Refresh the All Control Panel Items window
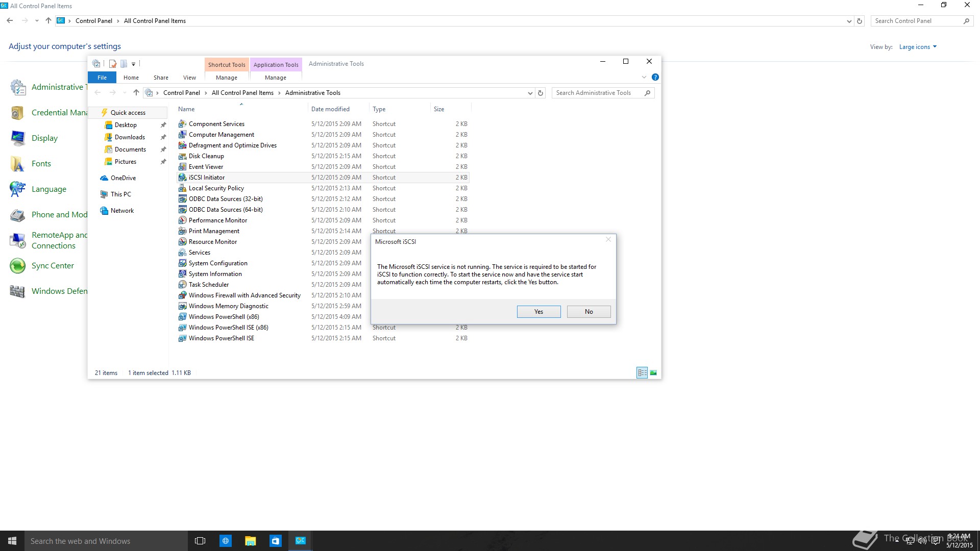980x551 pixels. click(860, 21)
